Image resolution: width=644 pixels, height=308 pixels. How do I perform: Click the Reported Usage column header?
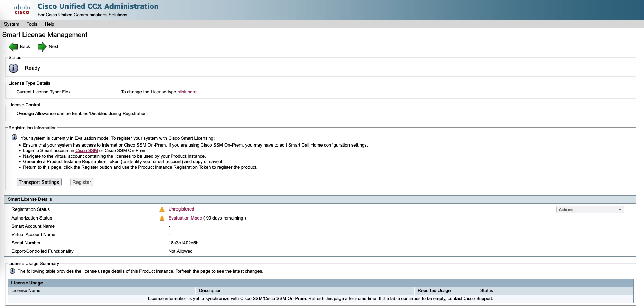[x=434, y=291]
